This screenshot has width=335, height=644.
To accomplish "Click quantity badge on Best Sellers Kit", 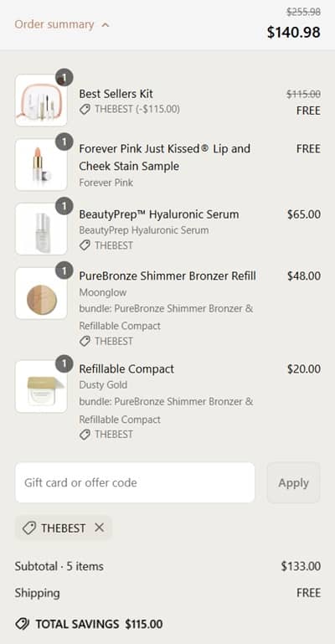I will pyautogui.click(x=64, y=78).
